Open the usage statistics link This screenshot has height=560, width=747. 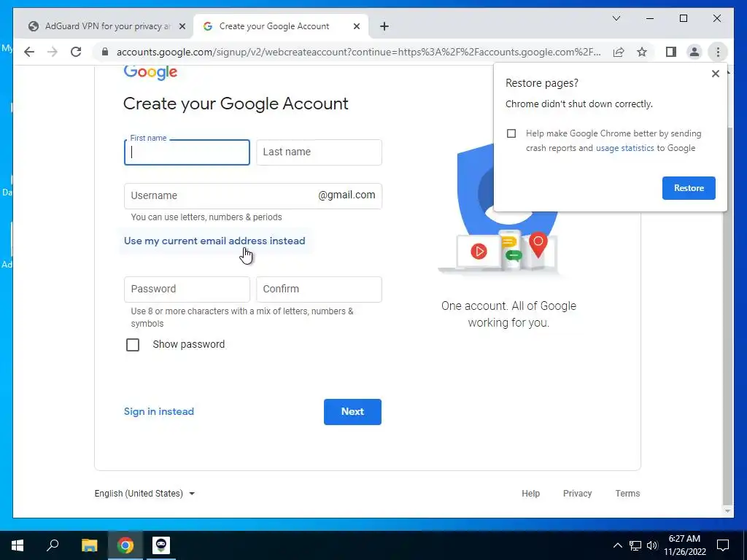[x=624, y=148]
